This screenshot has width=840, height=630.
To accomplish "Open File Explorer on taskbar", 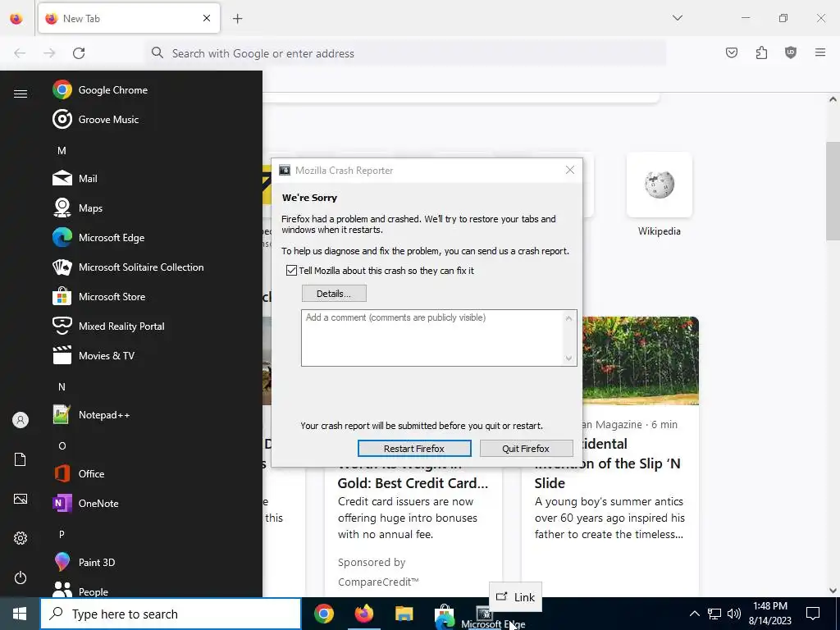I will (404, 614).
